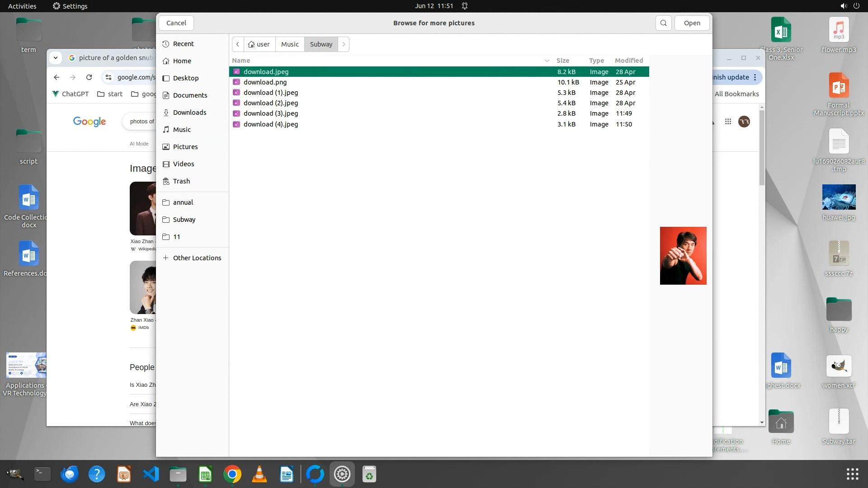Image resolution: width=868 pixels, height=488 pixels.
Task: Select Pictures in the sidebar
Action: (x=185, y=147)
